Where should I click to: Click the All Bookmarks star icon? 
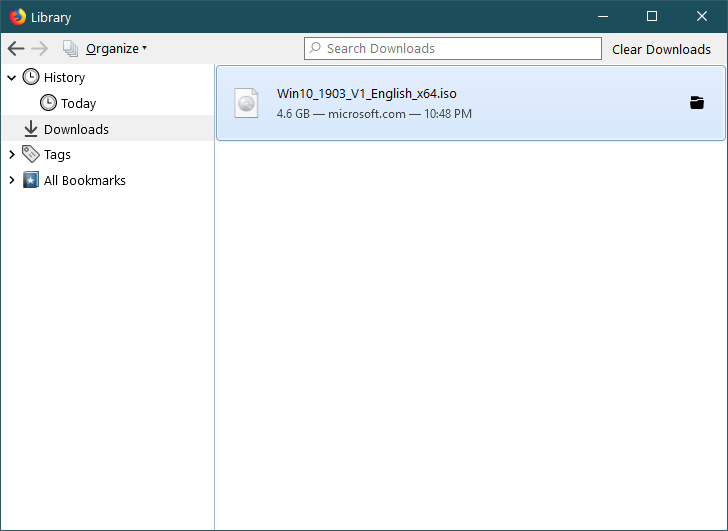31,180
